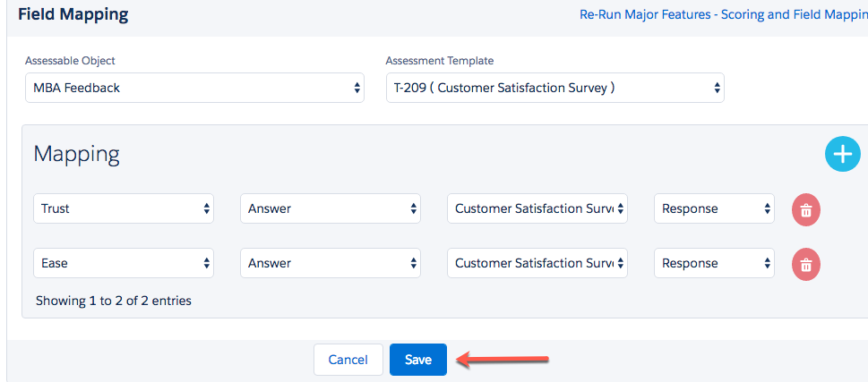Open the Answer dropdown in the Ease row

(x=331, y=263)
